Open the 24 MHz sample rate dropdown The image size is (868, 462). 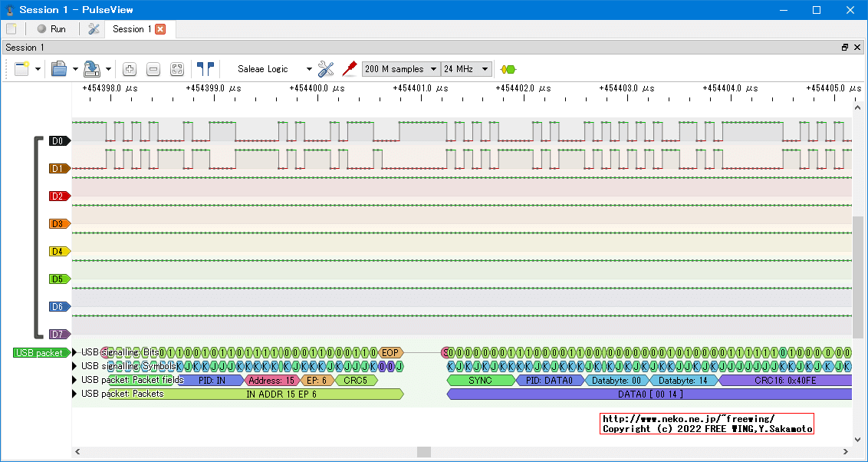[467, 69]
